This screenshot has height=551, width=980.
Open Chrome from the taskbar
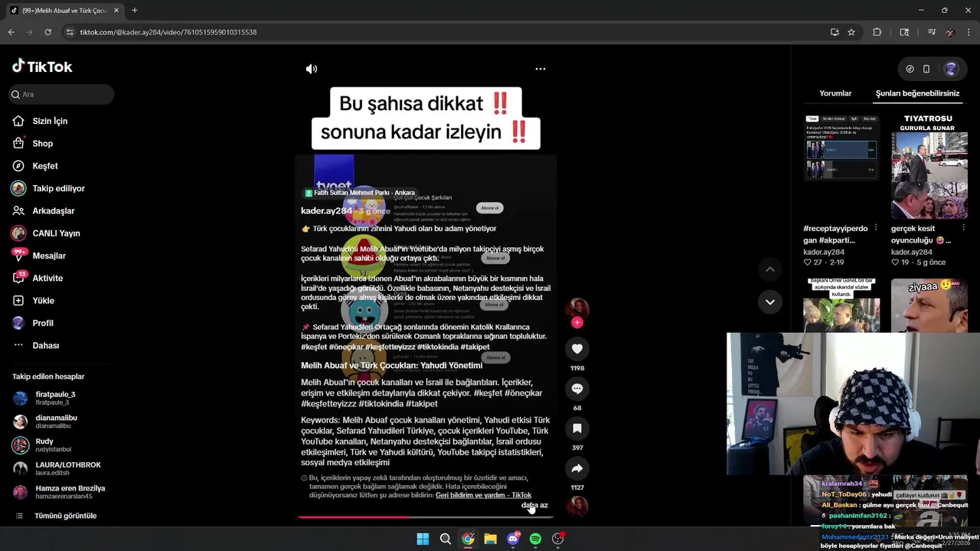(x=468, y=539)
